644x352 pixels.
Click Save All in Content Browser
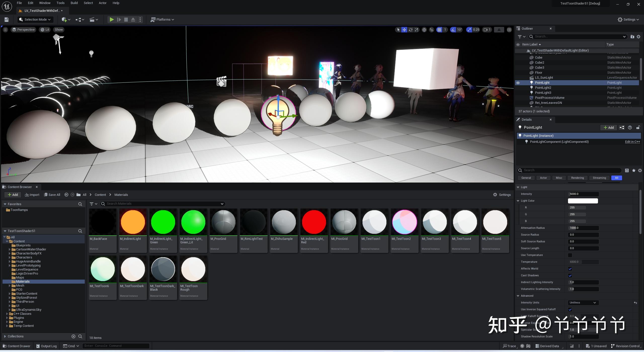click(x=52, y=195)
